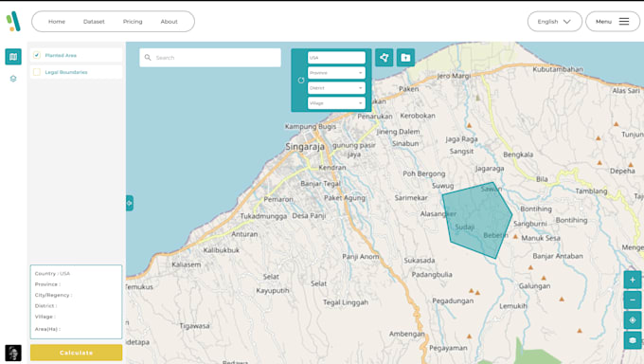644x364 pixels.
Task: Click Kubutambahan map label
Action: 558,69
